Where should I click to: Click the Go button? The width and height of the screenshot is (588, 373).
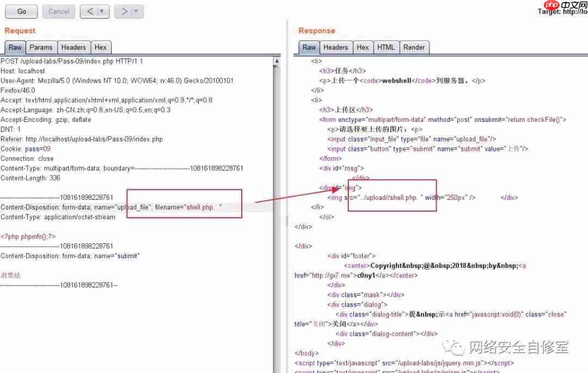[x=21, y=11]
